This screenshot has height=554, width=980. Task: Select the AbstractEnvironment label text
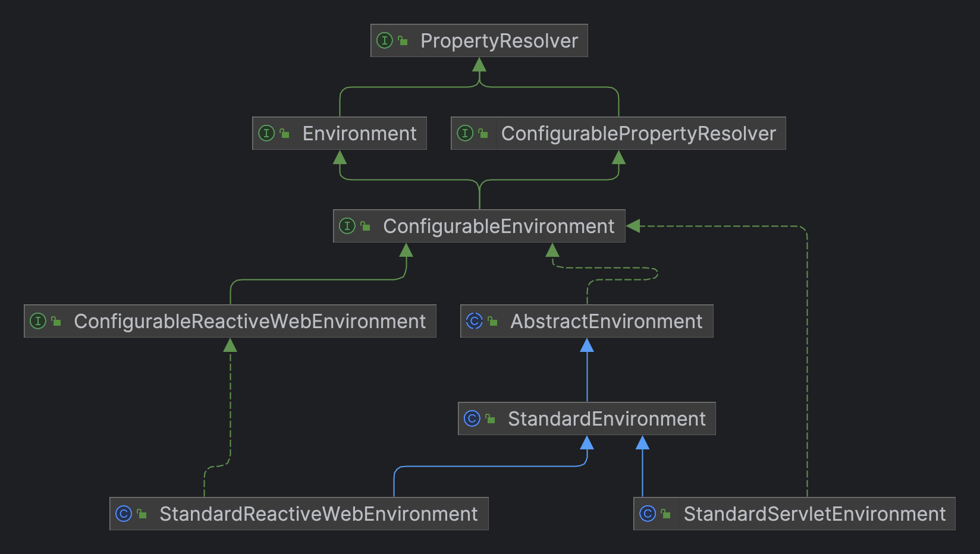tap(606, 322)
